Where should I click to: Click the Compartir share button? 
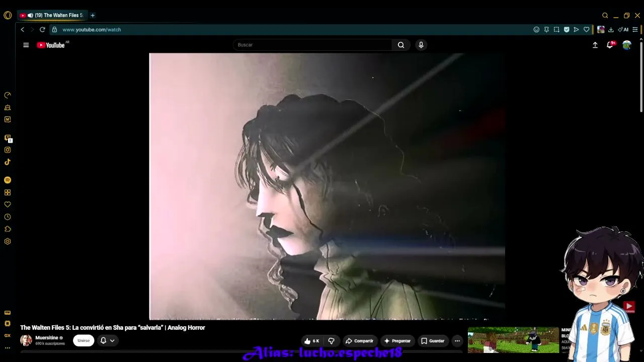tap(359, 341)
